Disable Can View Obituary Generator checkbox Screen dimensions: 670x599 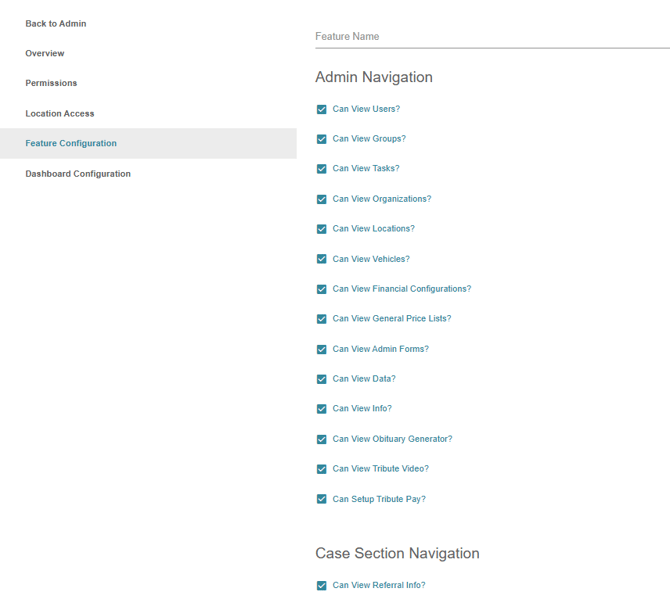pos(322,439)
